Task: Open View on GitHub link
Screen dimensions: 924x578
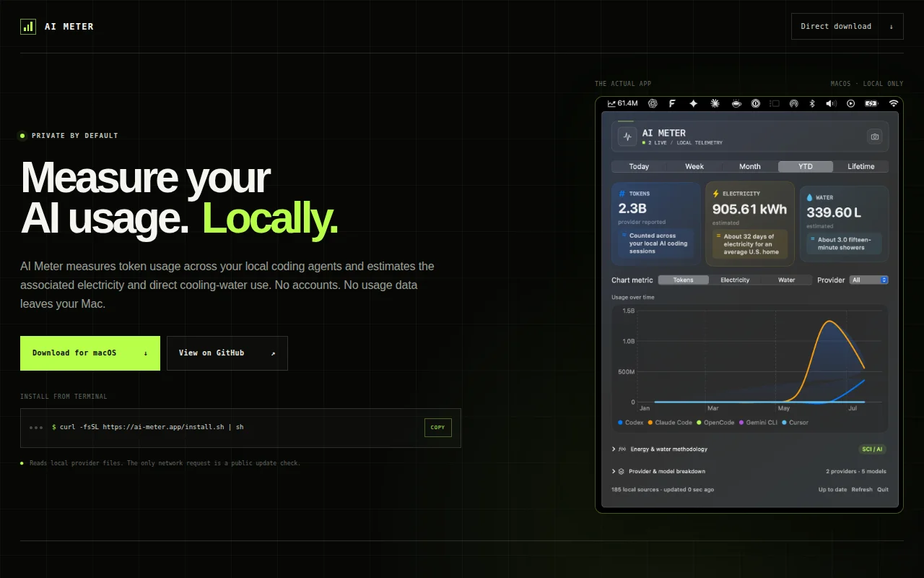Action: [227, 353]
